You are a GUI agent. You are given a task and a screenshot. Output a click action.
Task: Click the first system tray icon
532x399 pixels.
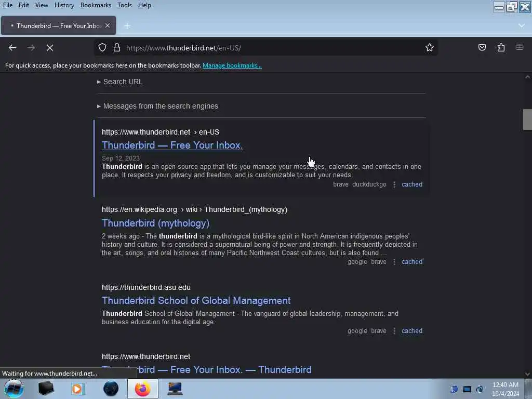[x=454, y=389]
